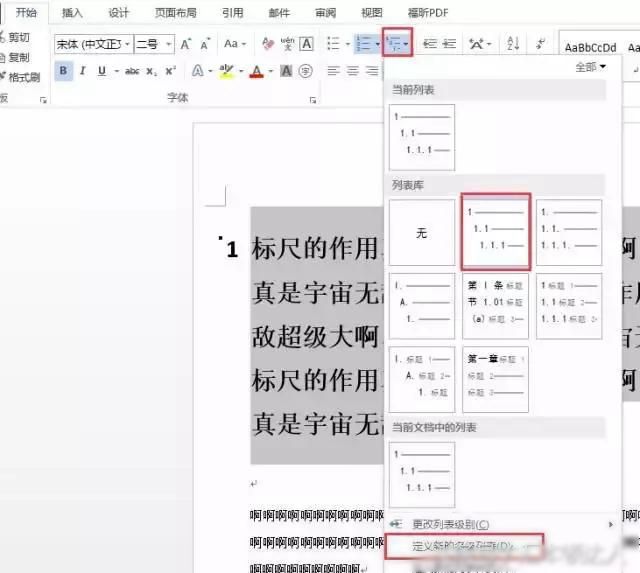The height and width of the screenshot is (573, 640).
Task: Click 定义新的多级列表 option
Action: point(464,546)
